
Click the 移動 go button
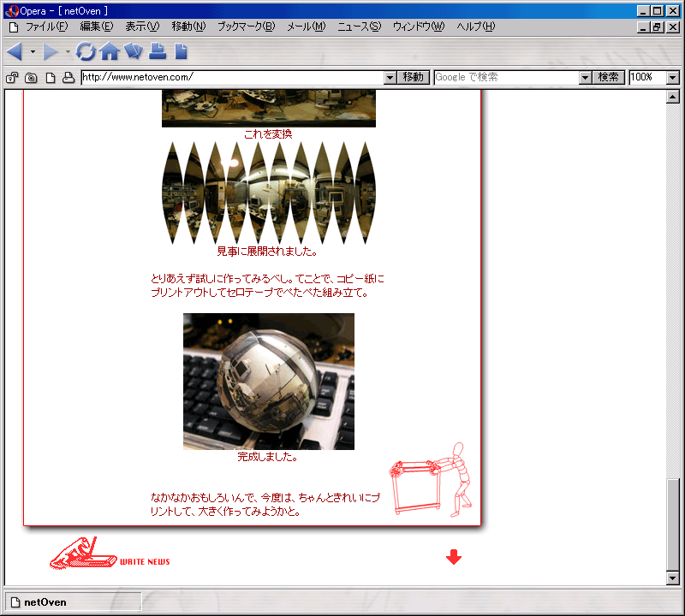coord(414,77)
